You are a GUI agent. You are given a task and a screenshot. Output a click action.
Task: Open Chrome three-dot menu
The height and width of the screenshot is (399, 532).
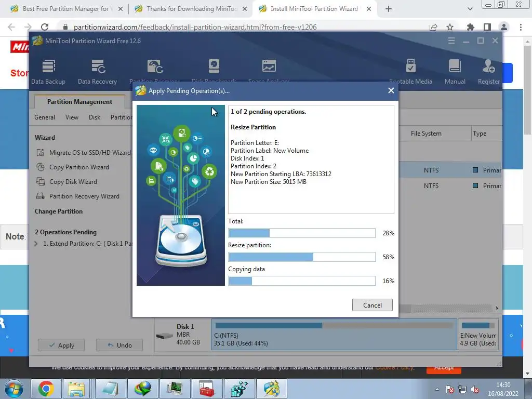point(521,27)
